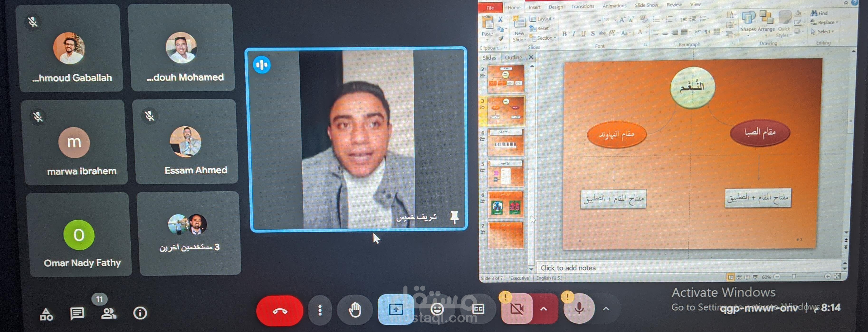The image size is (868, 332).
Task: Open the Review ribbon tab
Action: (674, 5)
